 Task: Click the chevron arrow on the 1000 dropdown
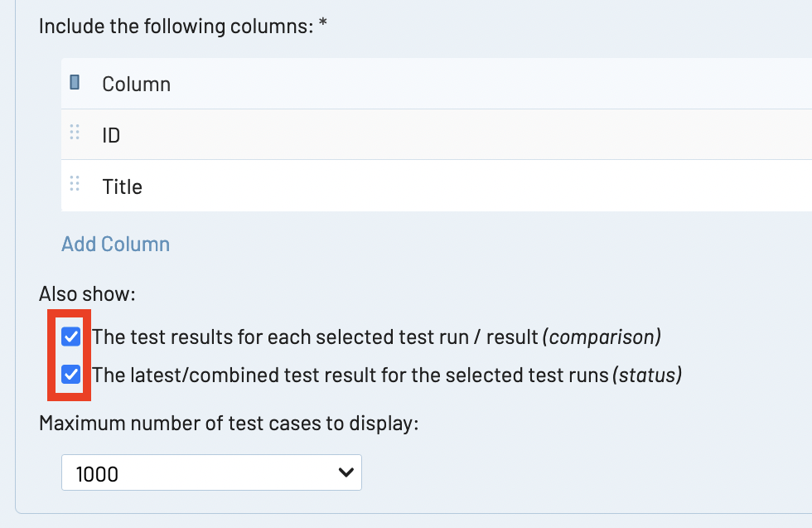coord(346,472)
